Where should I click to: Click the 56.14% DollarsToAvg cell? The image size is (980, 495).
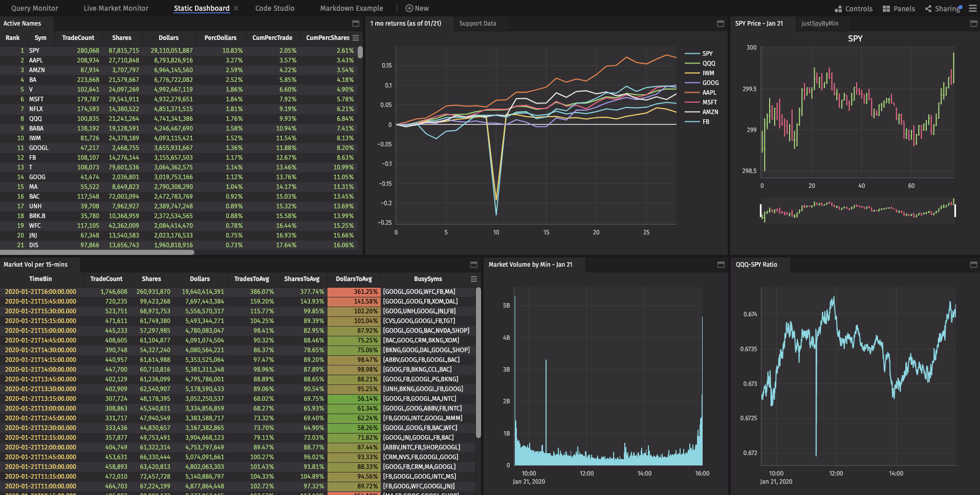(354, 399)
